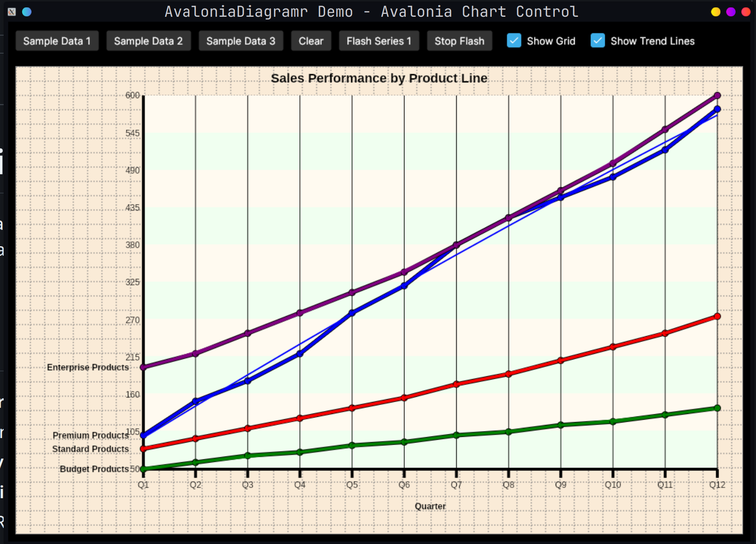Click the Q1 axis label
This screenshot has width=756, height=544.
click(x=143, y=485)
